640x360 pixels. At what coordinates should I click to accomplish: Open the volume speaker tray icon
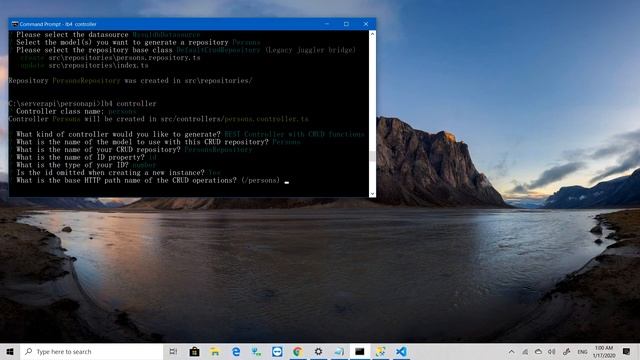[x=552, y=351]
